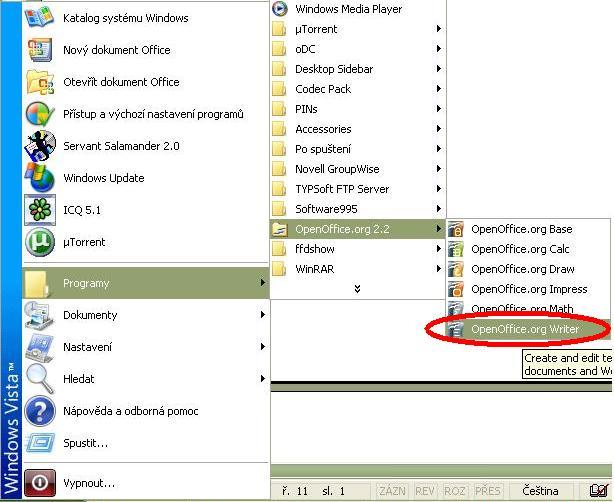Show more programs with double chevron

pyautogui.click(x=357, y=289)
